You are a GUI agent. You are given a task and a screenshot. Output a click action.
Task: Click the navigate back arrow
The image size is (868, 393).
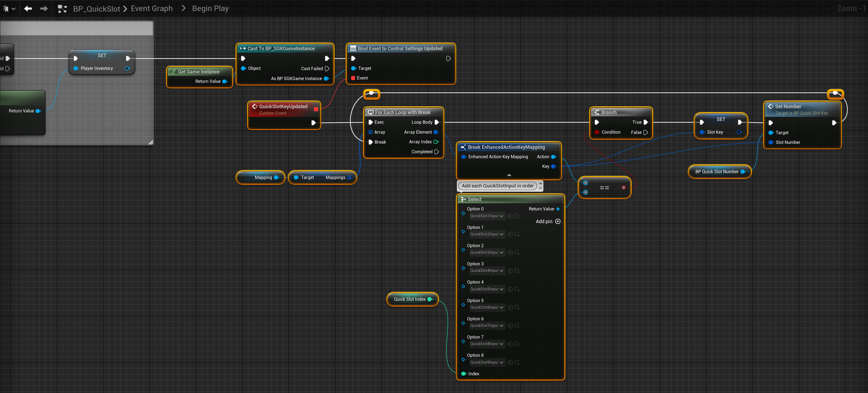pyautogui.click(x=28, y=9)
